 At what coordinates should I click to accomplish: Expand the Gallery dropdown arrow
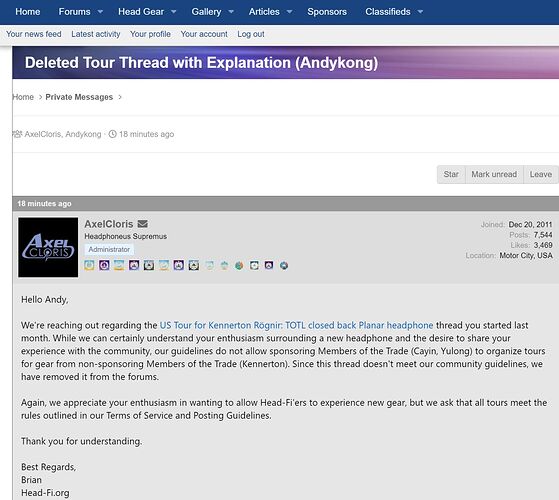(231, 12)
